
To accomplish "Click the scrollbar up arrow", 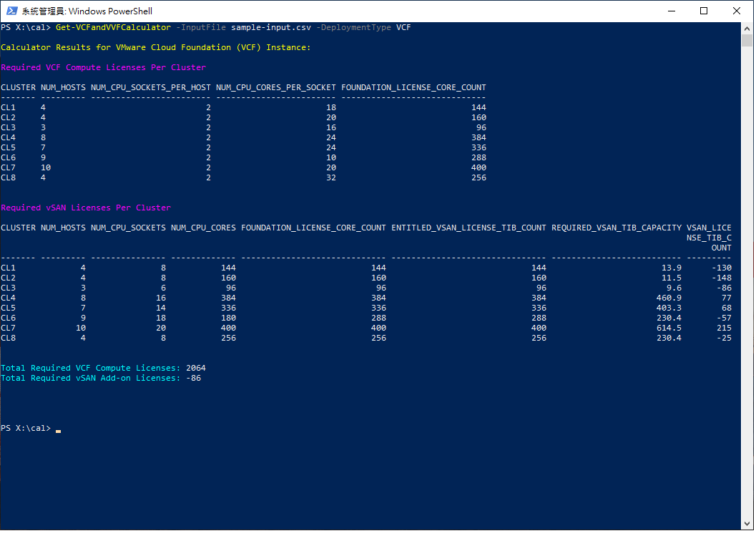I will (747, 28).
